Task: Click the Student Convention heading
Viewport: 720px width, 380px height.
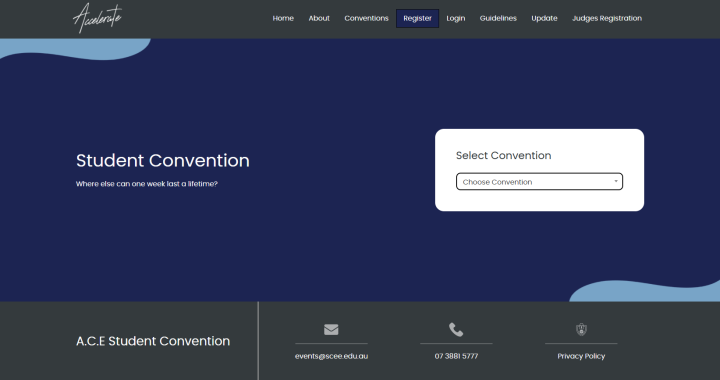Action: (163, 161)
